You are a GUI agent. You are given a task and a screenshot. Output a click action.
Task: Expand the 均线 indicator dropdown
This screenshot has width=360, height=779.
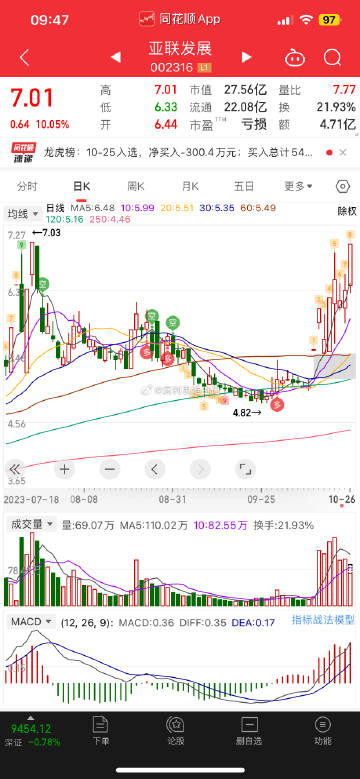pyautogui.click(x=23, y=214)
